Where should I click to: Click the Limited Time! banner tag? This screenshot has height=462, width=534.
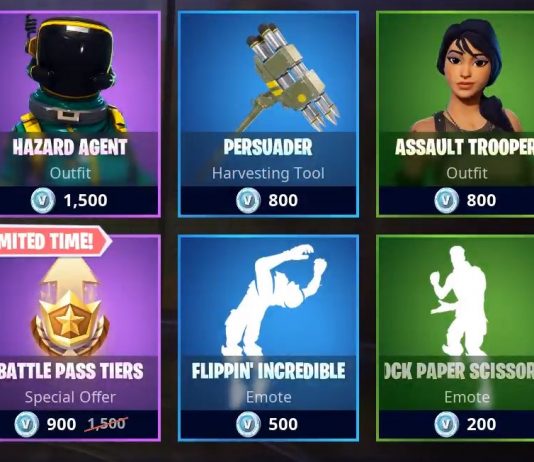(x=54, y=241)
